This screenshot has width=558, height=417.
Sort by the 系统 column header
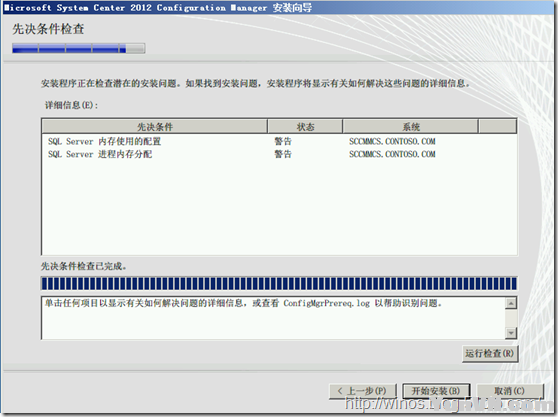pos(410,127)
